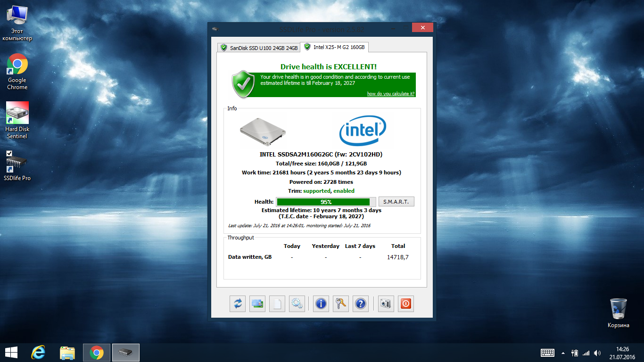Click the 'Data written, GB' row label
The width and height of the screenshot is (644, 362).
point(250,257)
